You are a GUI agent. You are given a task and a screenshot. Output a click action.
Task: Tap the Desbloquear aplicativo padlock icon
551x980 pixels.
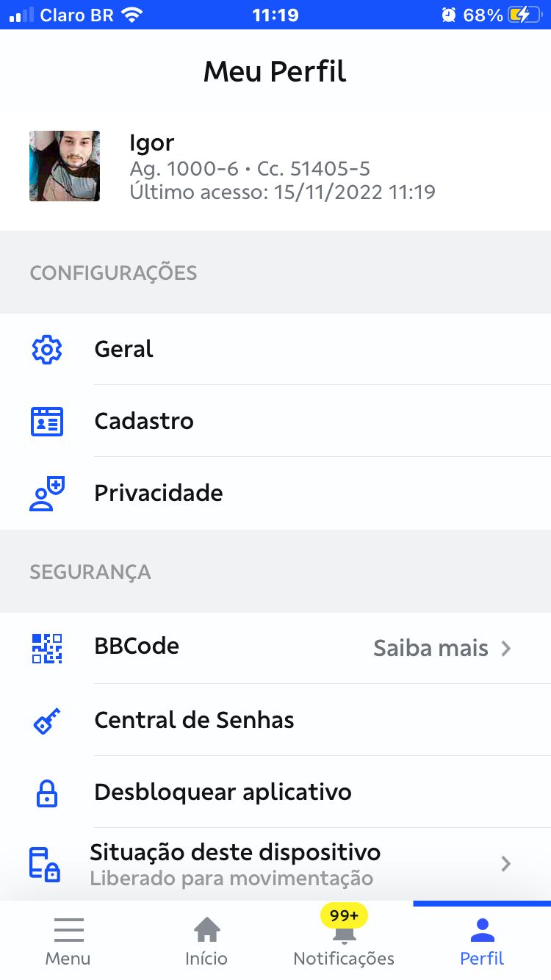click(x=47, y=793)
